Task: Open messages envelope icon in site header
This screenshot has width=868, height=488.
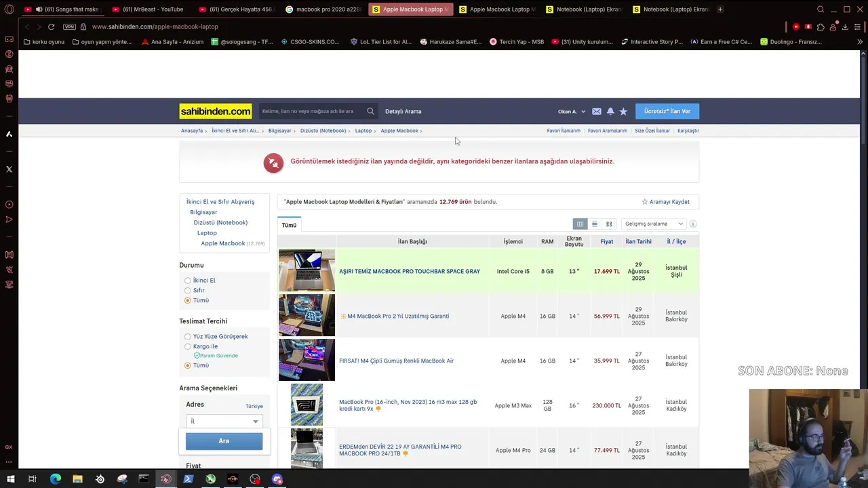Action: [597, 111]
